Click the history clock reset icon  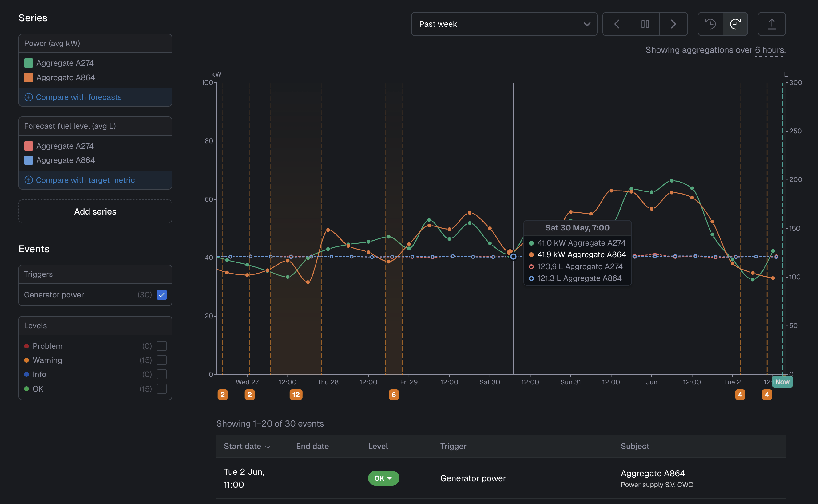(x=710, y=24)
